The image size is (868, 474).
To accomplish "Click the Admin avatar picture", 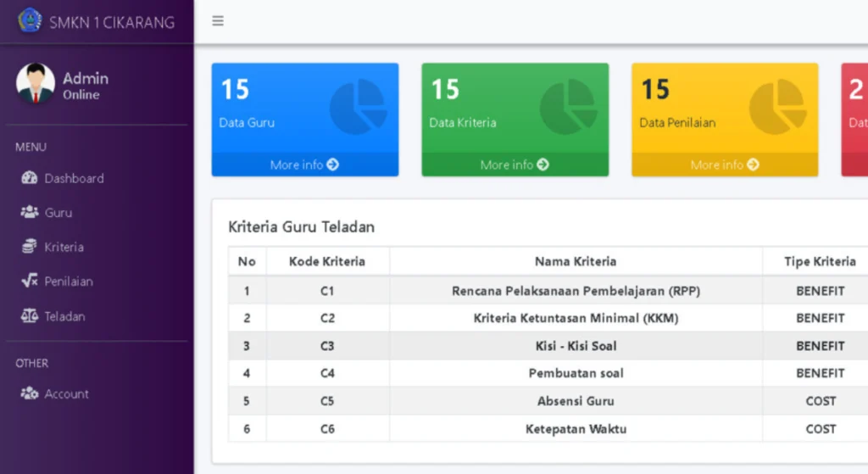I will pyautogui.click(x=36, y=84).
